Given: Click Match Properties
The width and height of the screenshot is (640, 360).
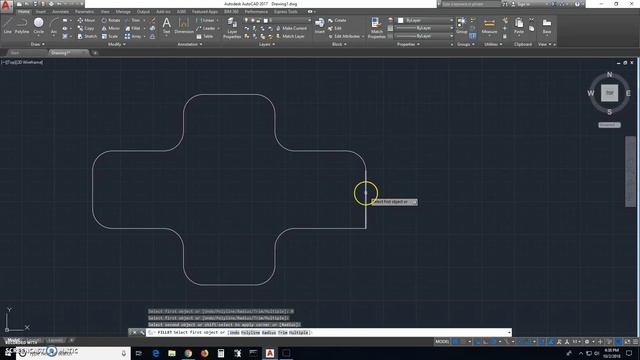Looking at the screenshot, I should point(376,28).
